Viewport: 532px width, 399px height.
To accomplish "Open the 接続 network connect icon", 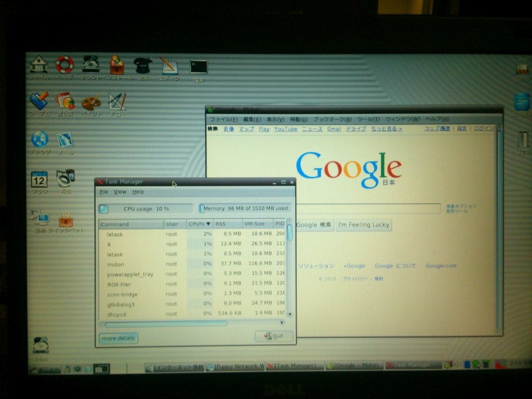I will click(x=41, y=218).
